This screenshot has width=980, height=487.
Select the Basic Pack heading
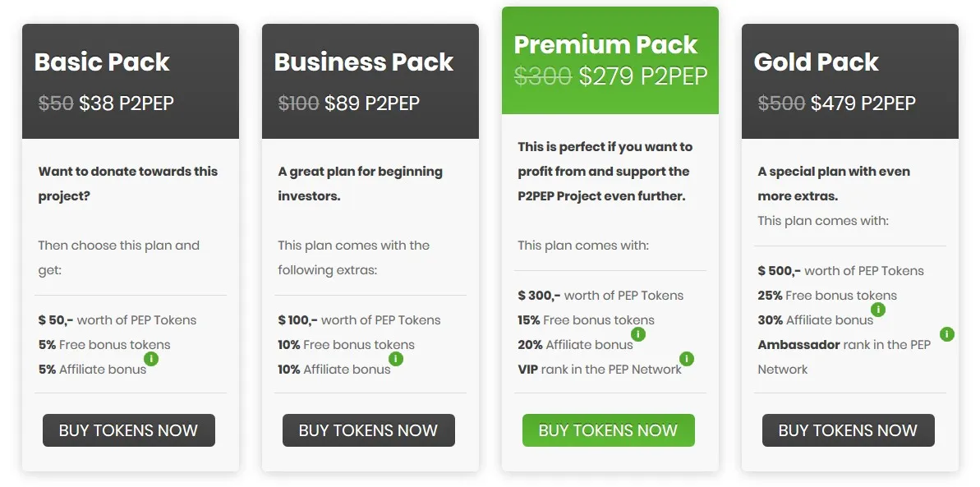coord(102,62)
